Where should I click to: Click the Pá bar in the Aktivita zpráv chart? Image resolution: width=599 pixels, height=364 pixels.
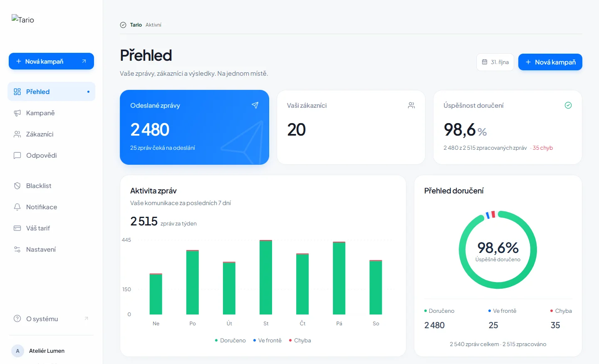[339, 278]
